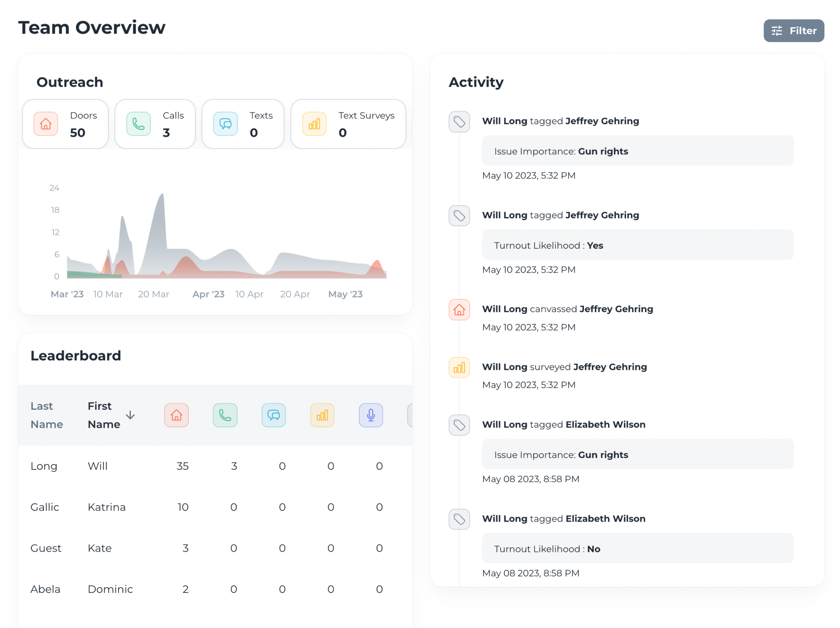Viewport: 840px width, 628px height.
Task: Click the tag icon beside the first activity entry
Action: pyautogui.click(x=459, y=122)
